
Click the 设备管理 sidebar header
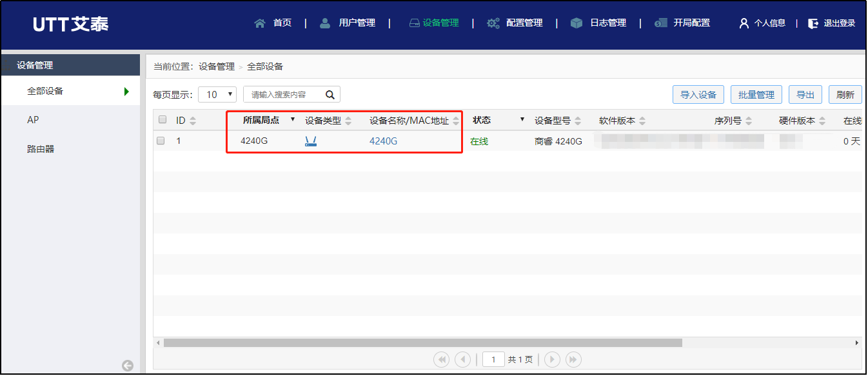pos(70,65)
